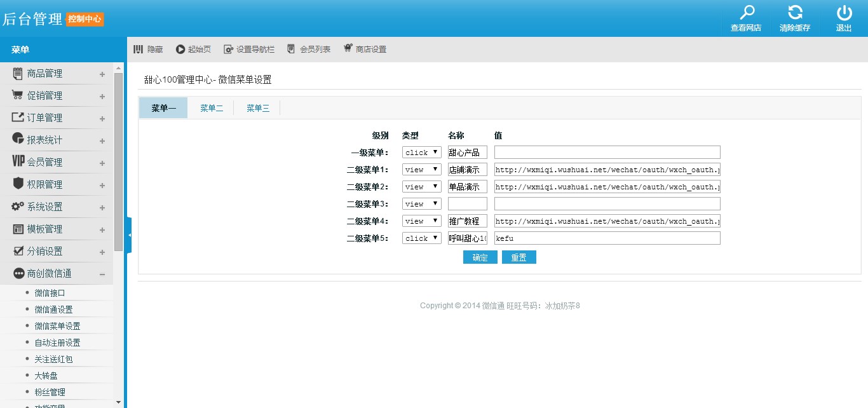Open the 二级菜单3 type dropdown

[x=422, y=203]
